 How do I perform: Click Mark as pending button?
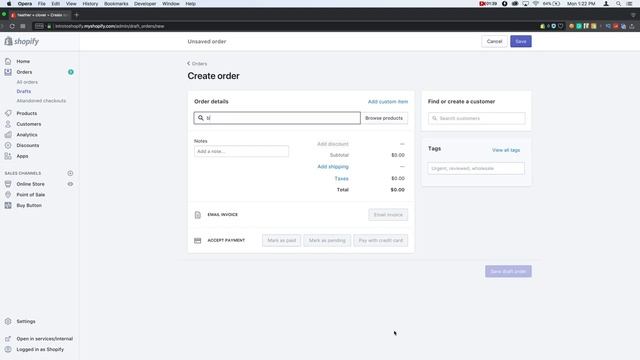(327, 240)
